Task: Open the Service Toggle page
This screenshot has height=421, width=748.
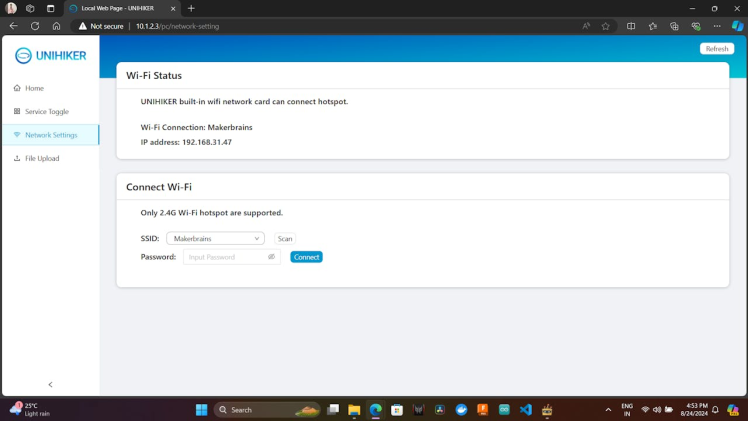Action: click(x=41, y=112)
